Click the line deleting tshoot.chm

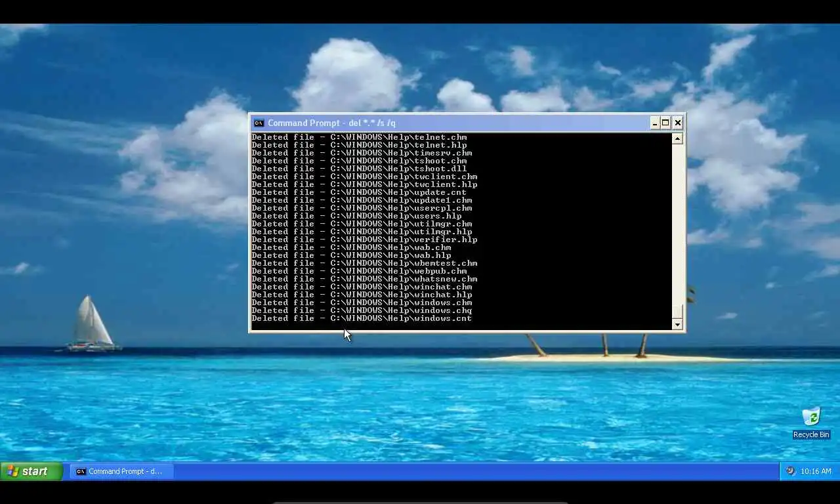359,161
